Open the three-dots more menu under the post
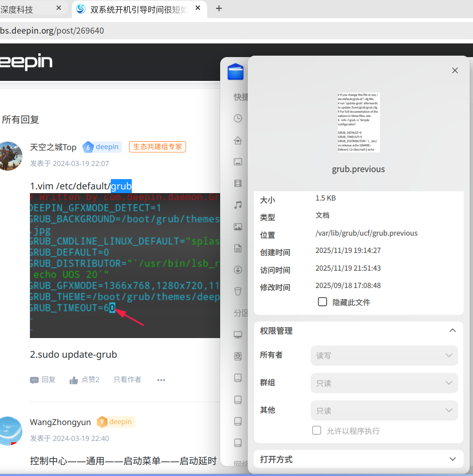The width and height of the screenshot is (473, 476). point(161,380)
